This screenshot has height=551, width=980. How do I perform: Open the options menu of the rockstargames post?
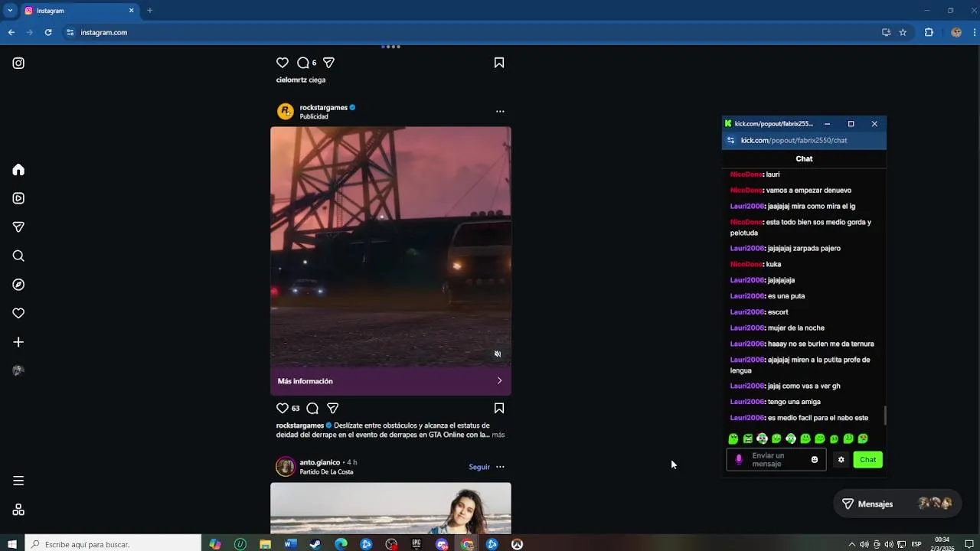[x=500, y=112]
